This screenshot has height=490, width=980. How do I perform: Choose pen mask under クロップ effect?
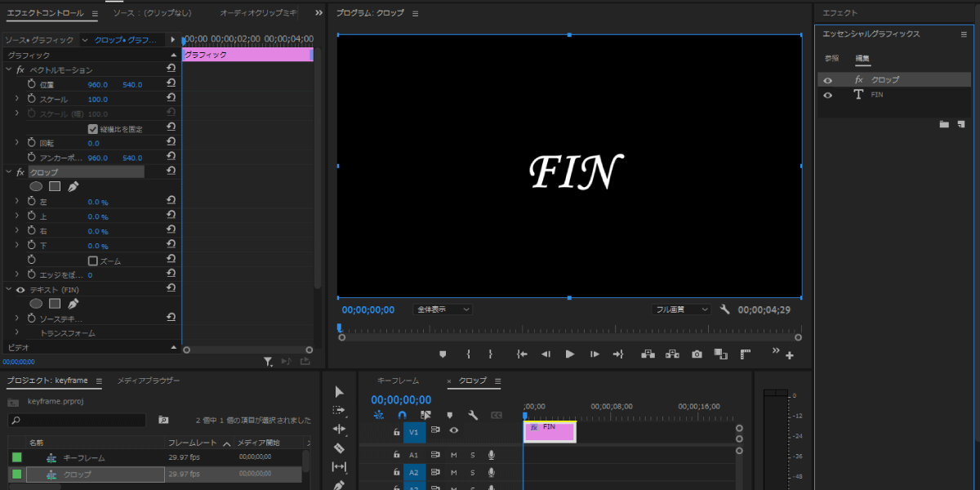tap(73, 187)
